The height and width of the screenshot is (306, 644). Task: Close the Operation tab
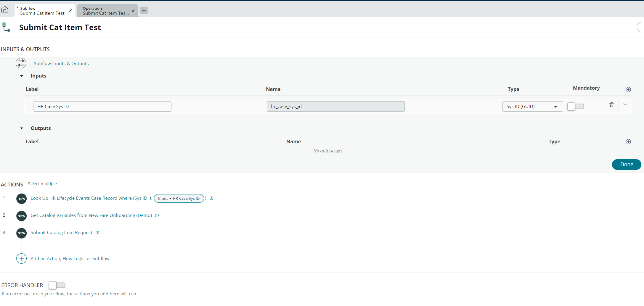coord(133,11)
